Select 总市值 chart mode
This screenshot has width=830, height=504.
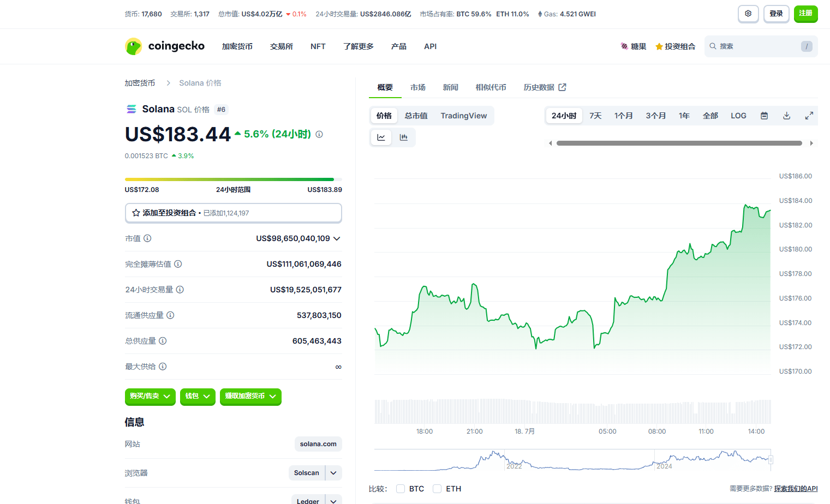pyautogui.click(x=416, y=116)
